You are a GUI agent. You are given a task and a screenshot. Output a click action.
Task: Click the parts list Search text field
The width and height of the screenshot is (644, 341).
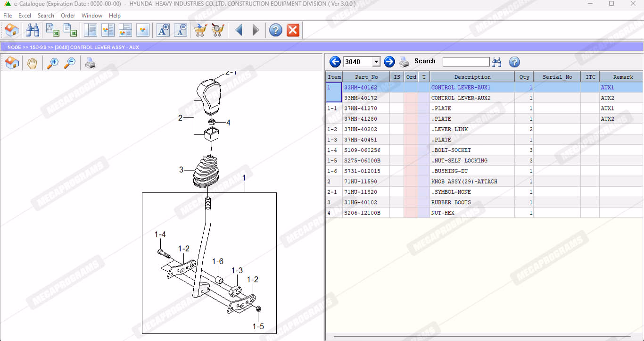466,62
